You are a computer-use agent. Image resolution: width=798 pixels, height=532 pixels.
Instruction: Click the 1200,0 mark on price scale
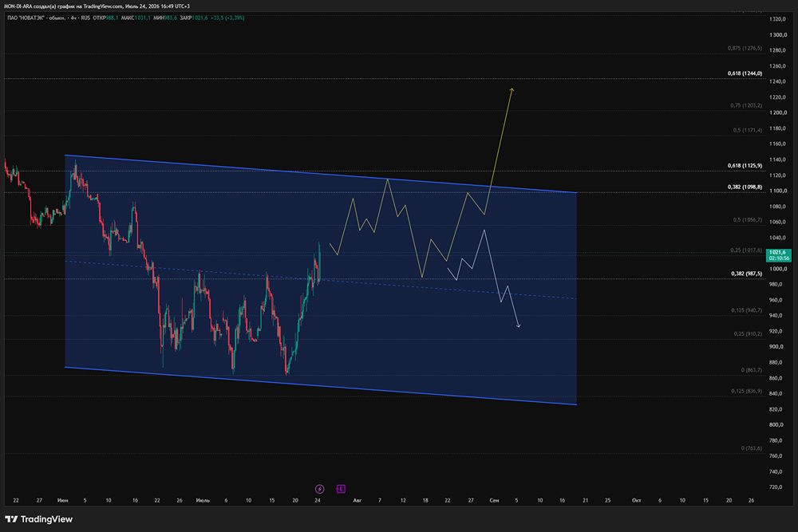[778, 113]
